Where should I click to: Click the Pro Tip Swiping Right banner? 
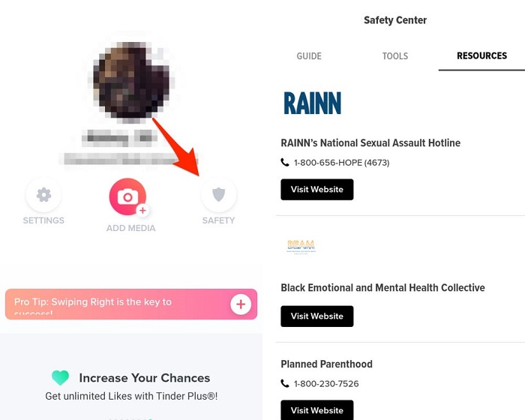coord(112,304)
